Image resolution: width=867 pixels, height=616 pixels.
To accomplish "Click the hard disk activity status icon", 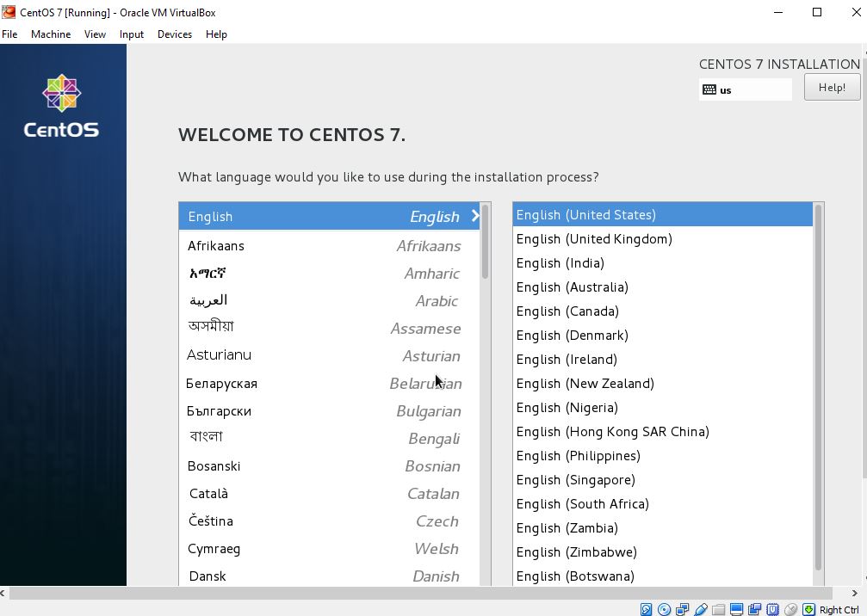I will coord(646,609).
